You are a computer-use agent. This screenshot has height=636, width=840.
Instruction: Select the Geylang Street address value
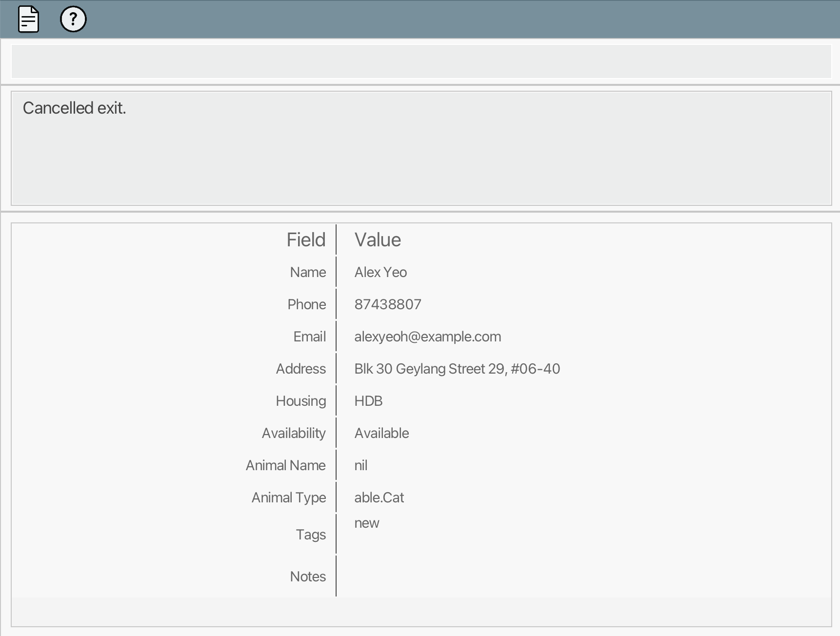(x=457, y=369)
